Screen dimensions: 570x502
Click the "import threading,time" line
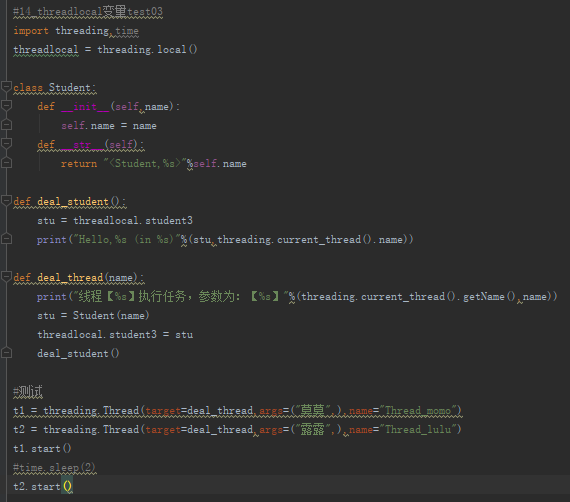(76, 31)
